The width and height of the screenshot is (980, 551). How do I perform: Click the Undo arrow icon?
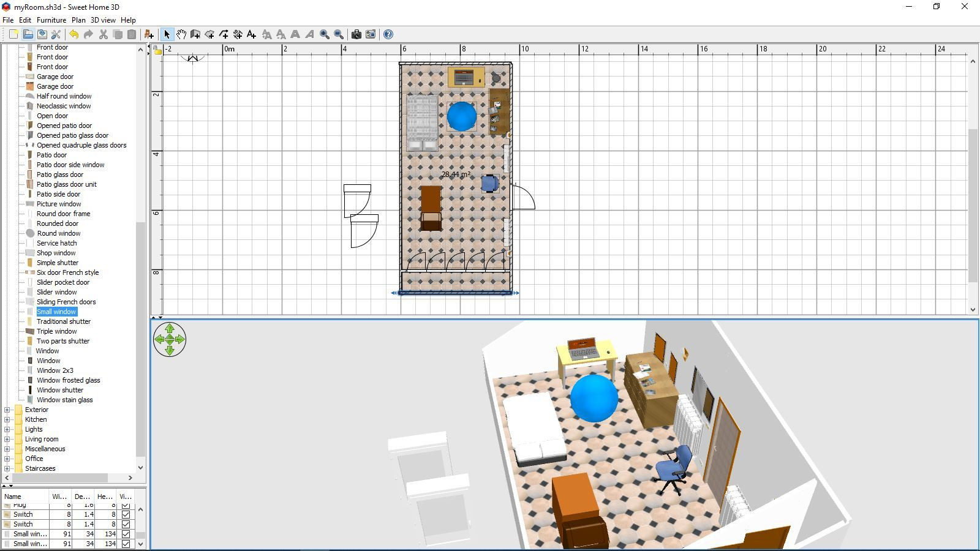[x=73, y=34]
